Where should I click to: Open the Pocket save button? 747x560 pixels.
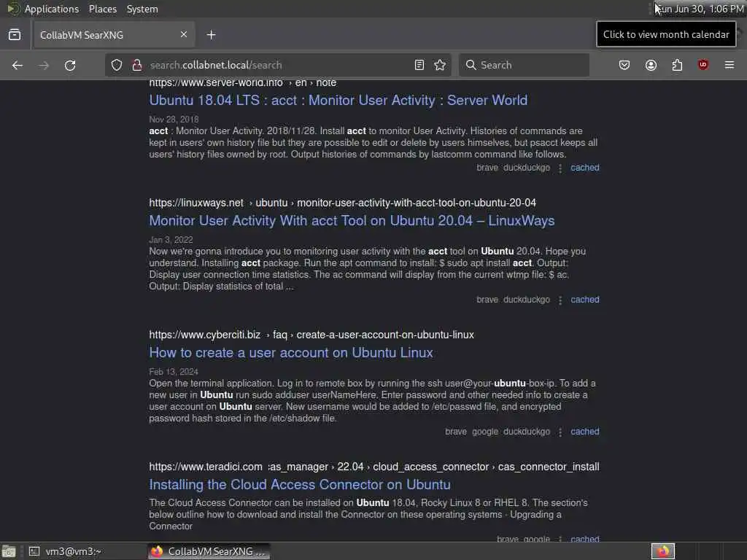tap(624, 65)
